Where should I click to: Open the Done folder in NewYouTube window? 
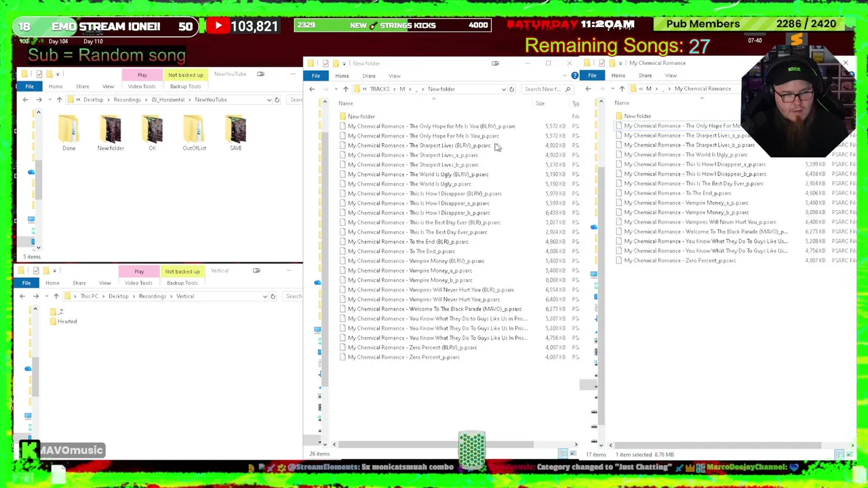[x=68, y=132]
